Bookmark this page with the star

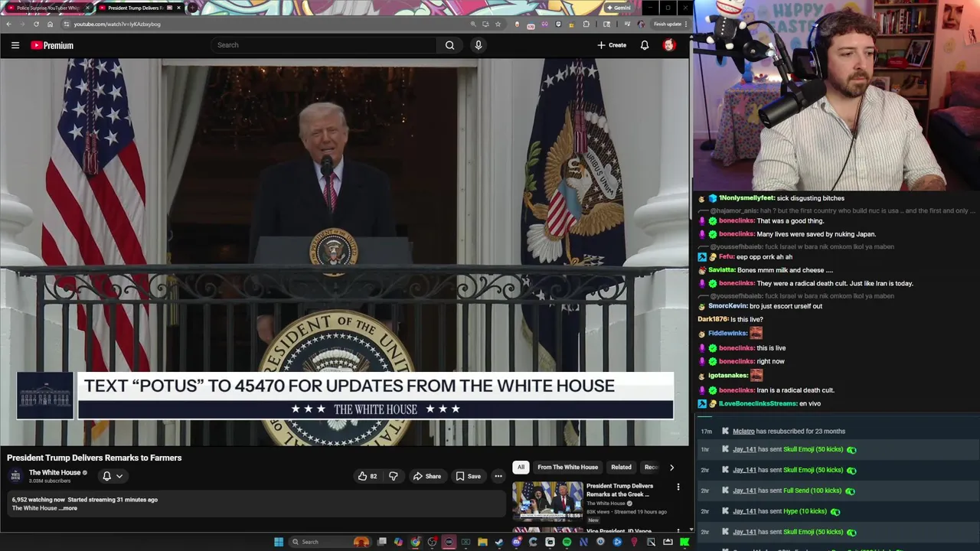coord(498,24)
